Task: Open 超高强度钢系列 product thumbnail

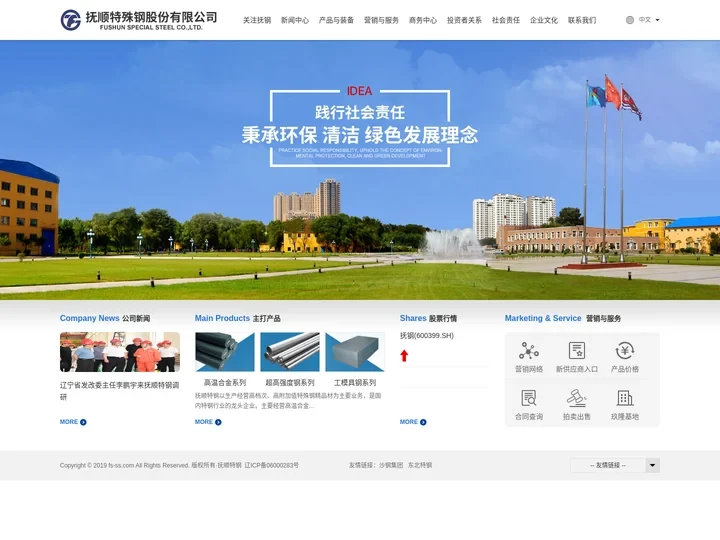Action: (x=290, y=352)
